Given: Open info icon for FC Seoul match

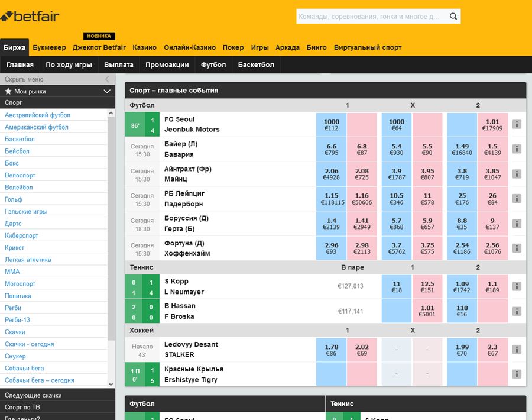Looking at the screenshot, I should pos(517,124).
